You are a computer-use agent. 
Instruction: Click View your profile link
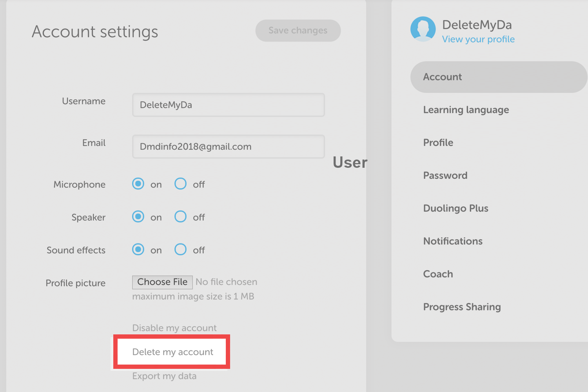tap(478, 39)
